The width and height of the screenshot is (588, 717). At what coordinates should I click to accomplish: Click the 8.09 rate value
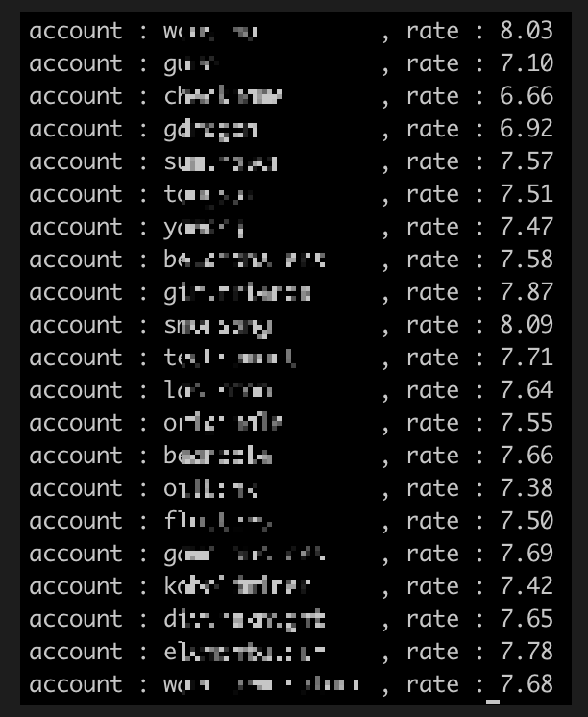527,325
